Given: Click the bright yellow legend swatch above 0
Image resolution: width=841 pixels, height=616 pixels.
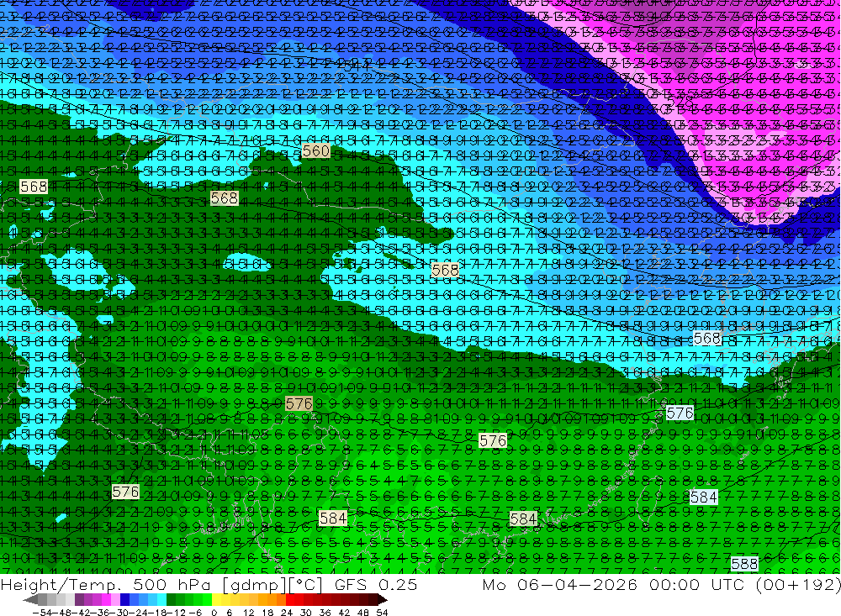Looking at the screenshot, I should 216,600.
